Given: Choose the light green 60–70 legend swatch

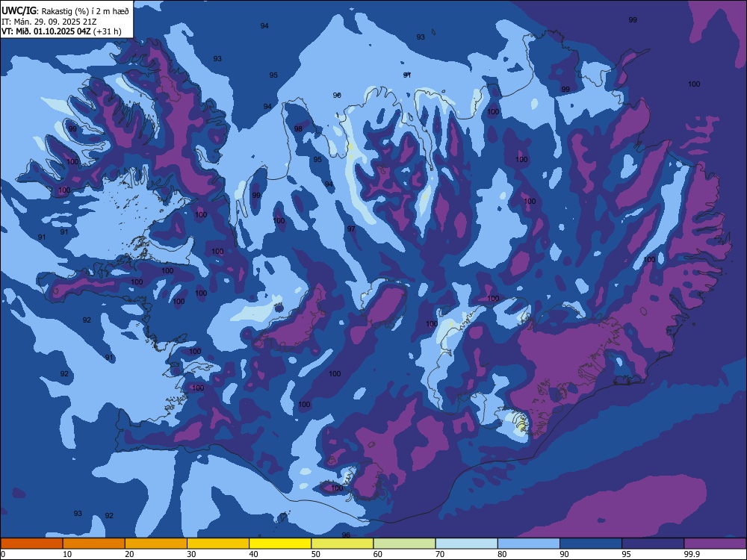Looking at the screenshot, I should pyautogui.click(x=404, y=544).
